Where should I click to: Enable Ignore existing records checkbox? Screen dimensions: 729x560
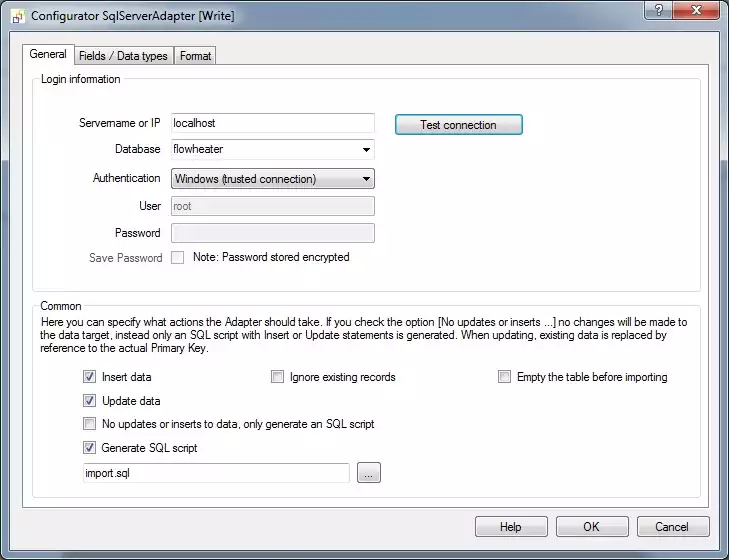[x=278, y=377]
